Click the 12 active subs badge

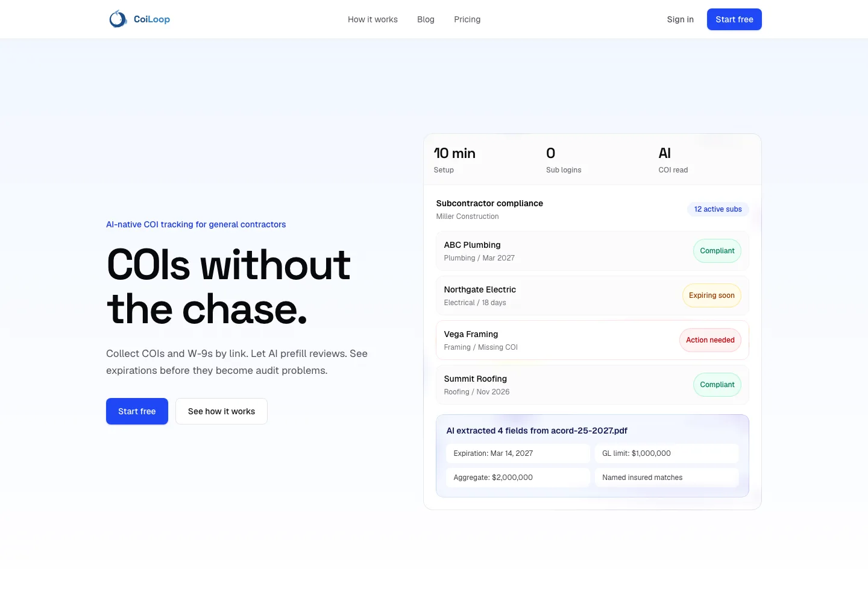718,209
